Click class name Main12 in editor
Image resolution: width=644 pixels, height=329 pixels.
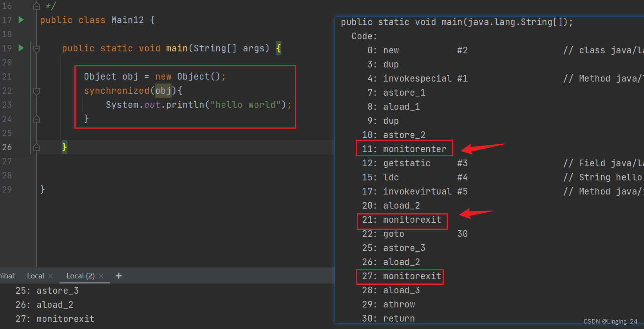pos(127,20)
